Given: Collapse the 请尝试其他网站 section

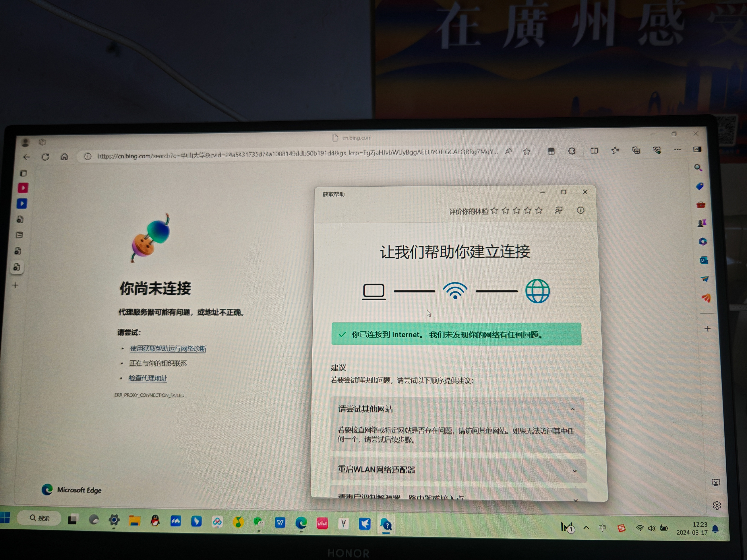Looking at the screenshot, I should [x=572, y=409].
